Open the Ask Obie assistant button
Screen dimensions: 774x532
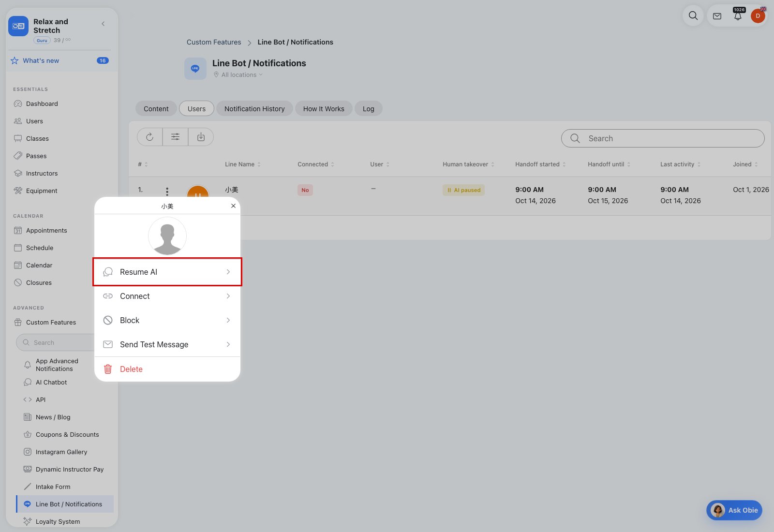coord(734,510)
